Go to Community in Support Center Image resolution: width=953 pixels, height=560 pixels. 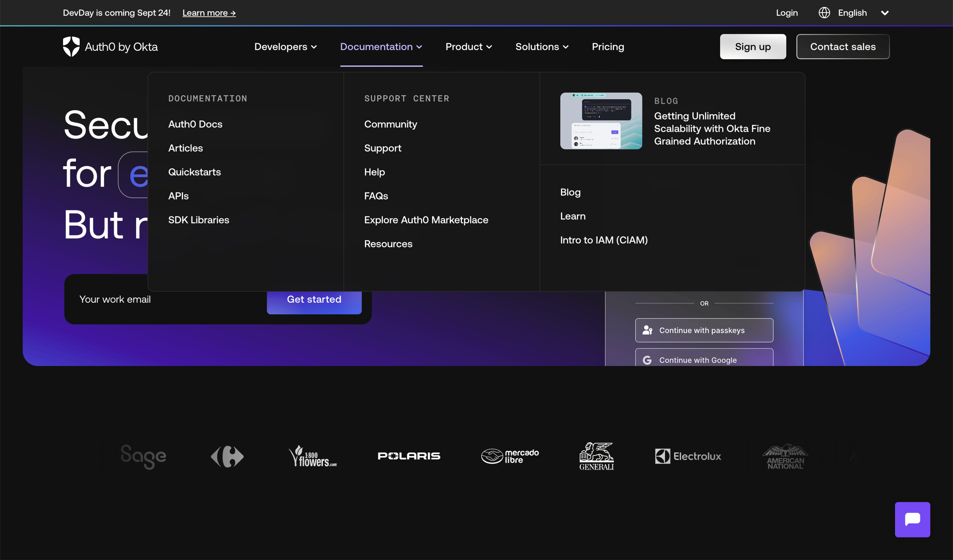[x=391, y=124]
